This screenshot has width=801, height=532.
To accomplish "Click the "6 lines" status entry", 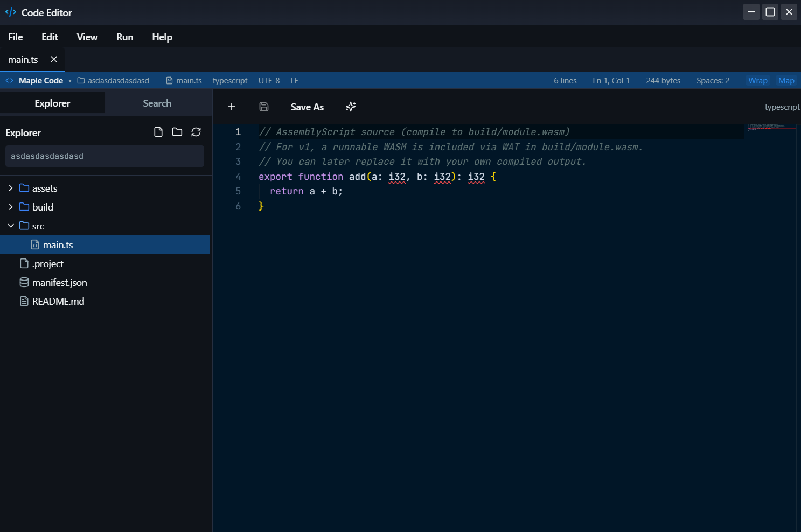I will [565, 80].
